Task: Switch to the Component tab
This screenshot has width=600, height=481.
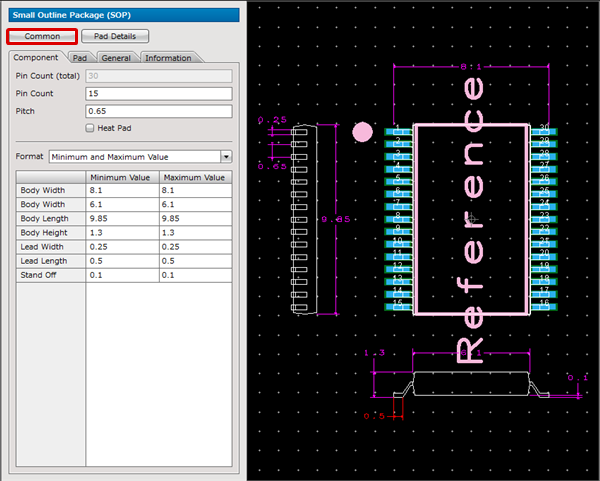Action: [x=35, y=58]
